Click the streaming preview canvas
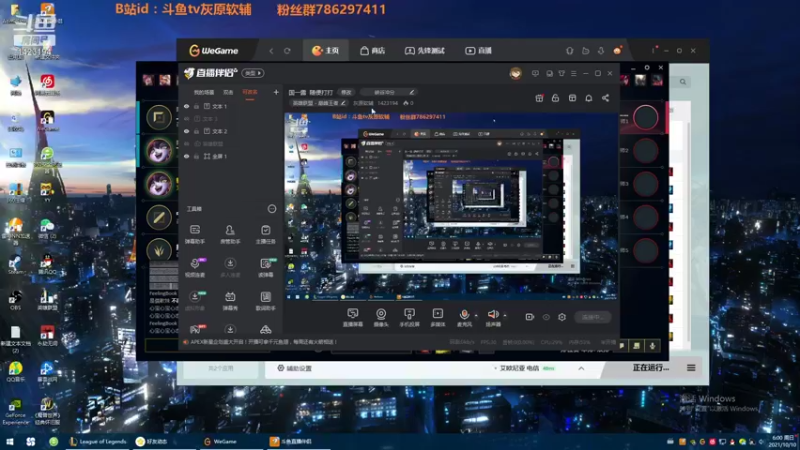Image resolution: width=800 pixels, height=450 pixels. 451,206
